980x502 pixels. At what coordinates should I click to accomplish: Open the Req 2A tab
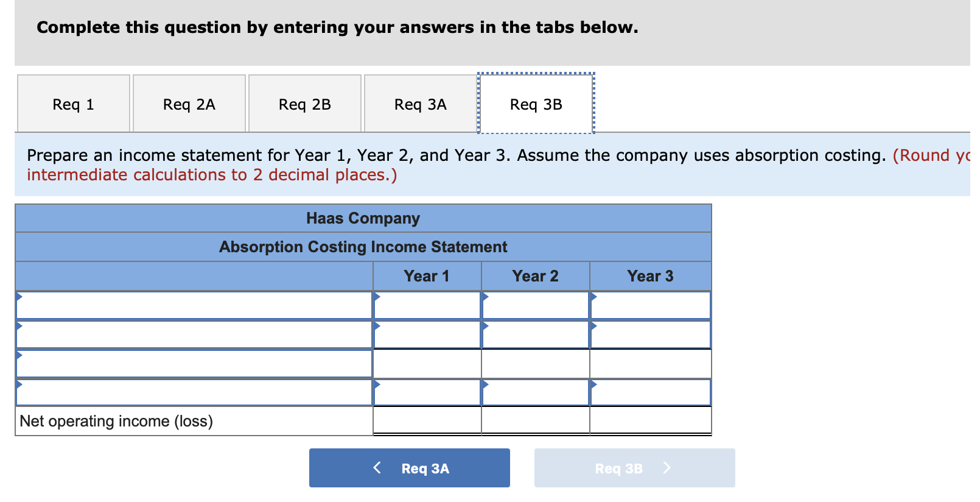point(189,104)
